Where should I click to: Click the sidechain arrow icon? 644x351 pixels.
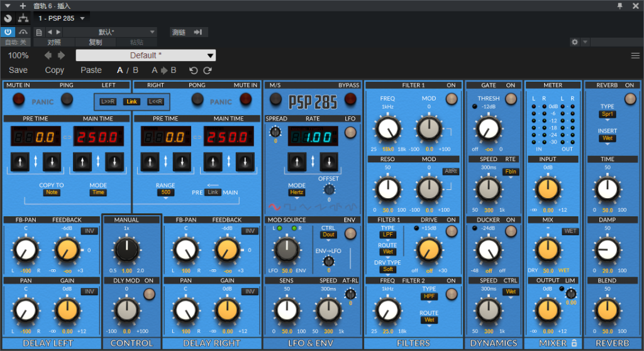point(198,32)
